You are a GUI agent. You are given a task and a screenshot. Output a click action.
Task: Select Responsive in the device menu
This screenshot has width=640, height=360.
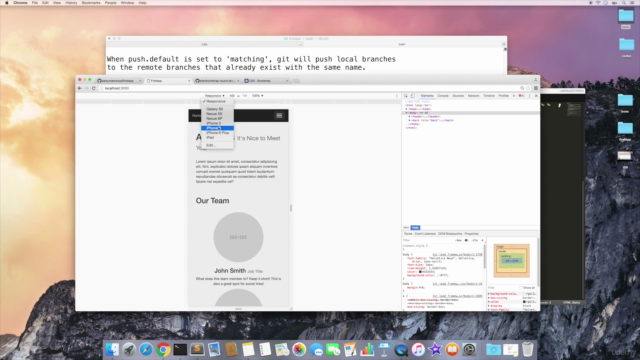pyautogui.click(x=217, y=101)
